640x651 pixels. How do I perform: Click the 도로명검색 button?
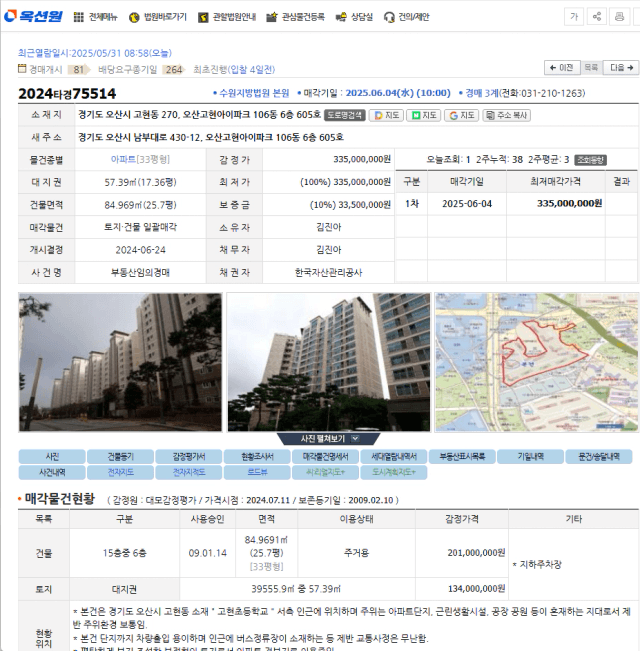pyautogui.click(x=344, y=115)
